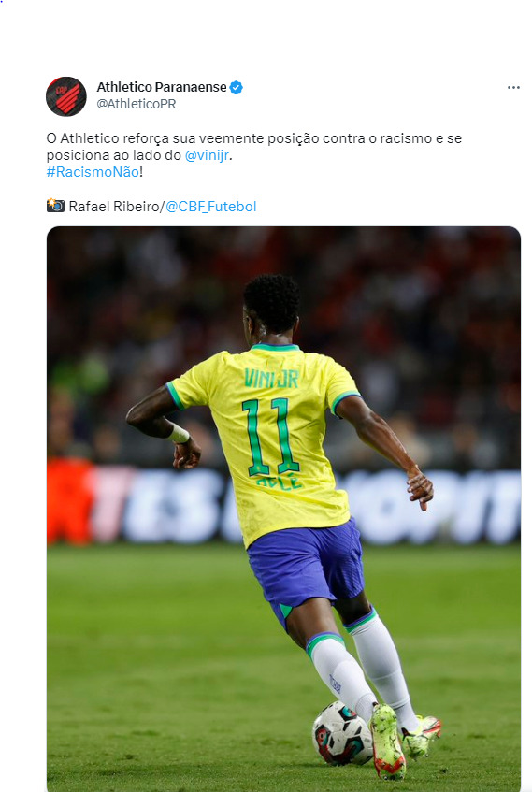Visit the @CBF_Futebol mention link
Screen dimensions: 532x792
[210, 207]
